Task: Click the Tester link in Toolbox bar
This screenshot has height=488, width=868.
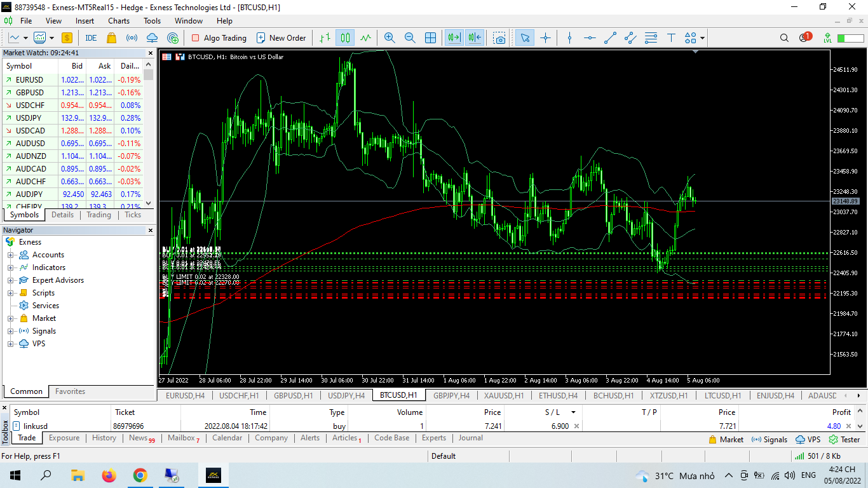Action: tap(844, 439)
